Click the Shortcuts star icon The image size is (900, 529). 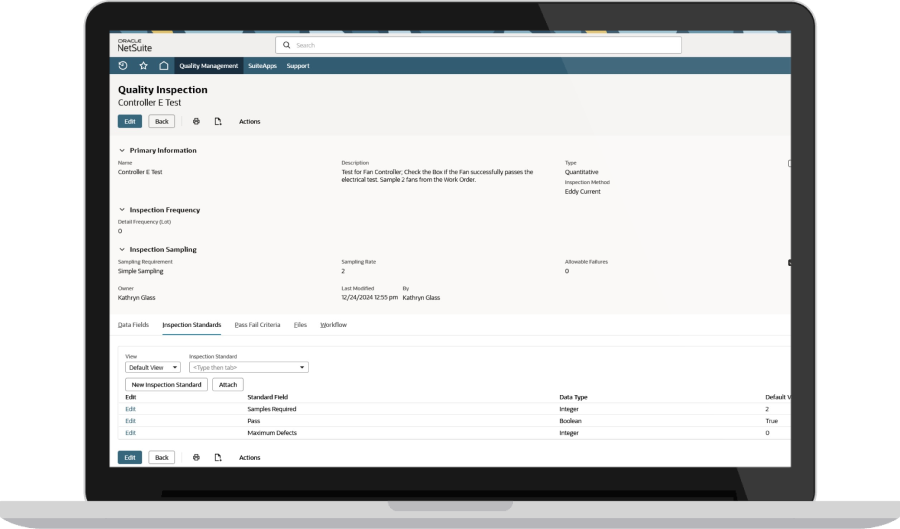(143, 66)
